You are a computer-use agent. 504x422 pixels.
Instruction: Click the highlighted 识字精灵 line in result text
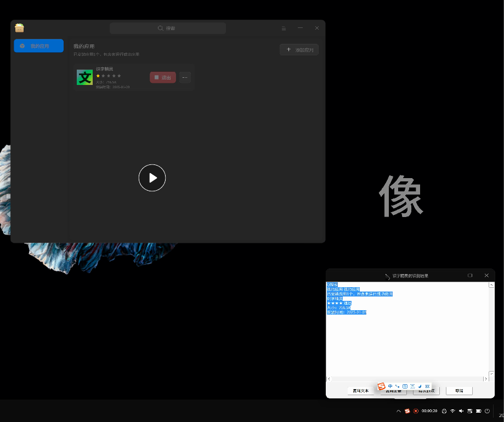[335, 299]
